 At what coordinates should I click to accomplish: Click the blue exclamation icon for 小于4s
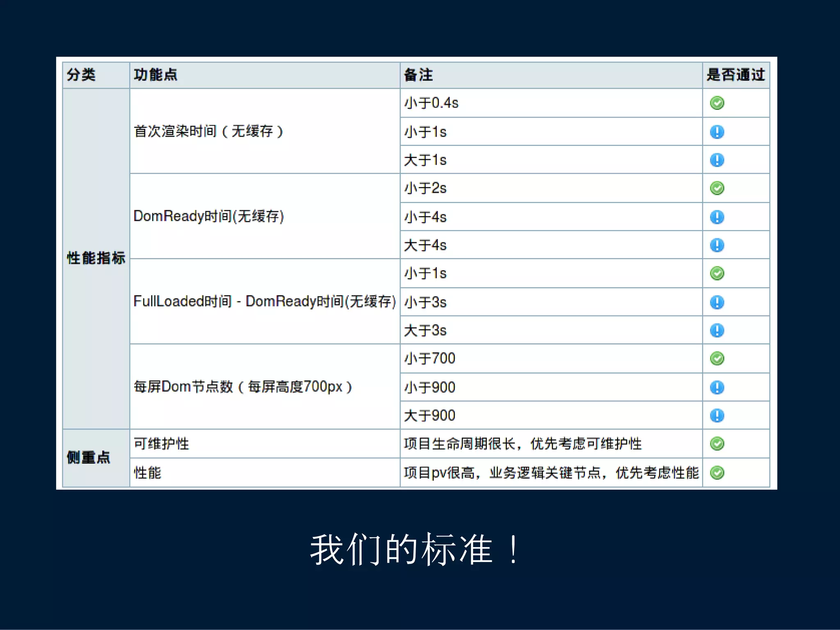click(x=717, y=217)
